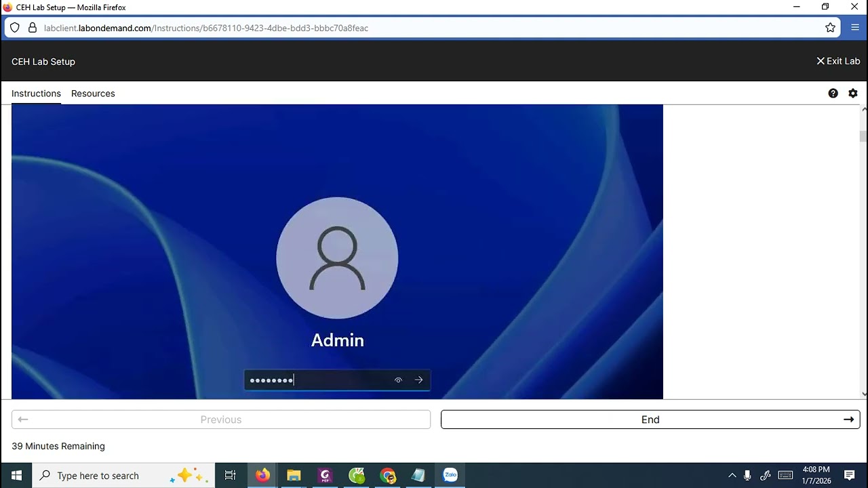The height and width of the screenshot is (488, 868).
Task: Open the Windows Start menu
Action: [16, 475]
